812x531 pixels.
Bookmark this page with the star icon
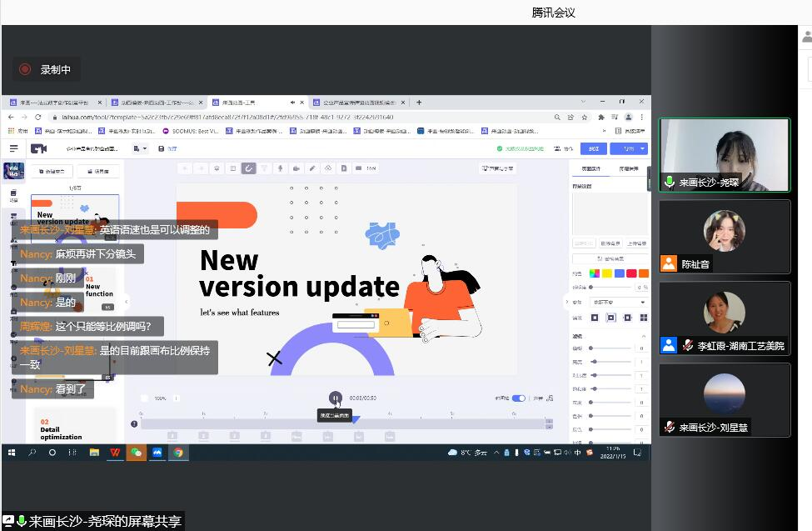tap(584, 118)
